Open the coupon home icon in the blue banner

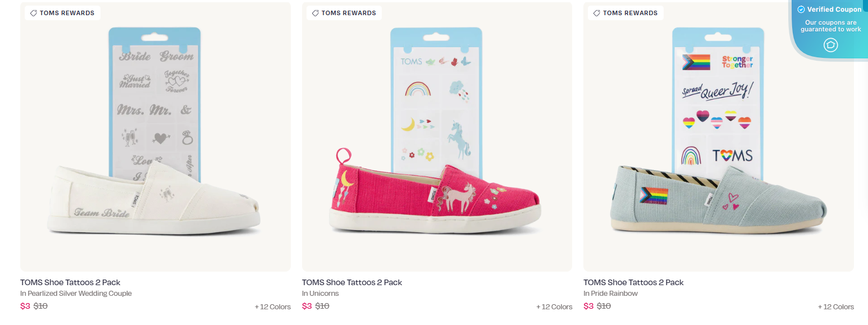click(831, 45)
